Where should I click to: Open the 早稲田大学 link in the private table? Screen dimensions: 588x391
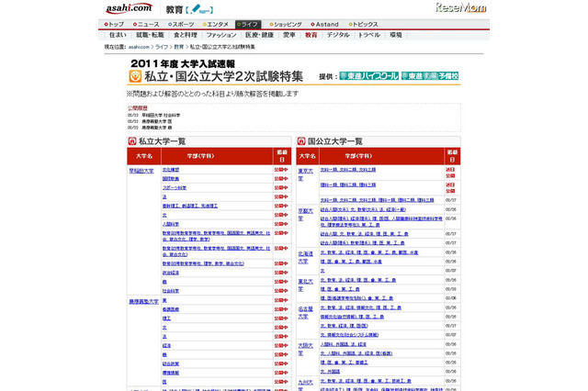coord(141,171)
